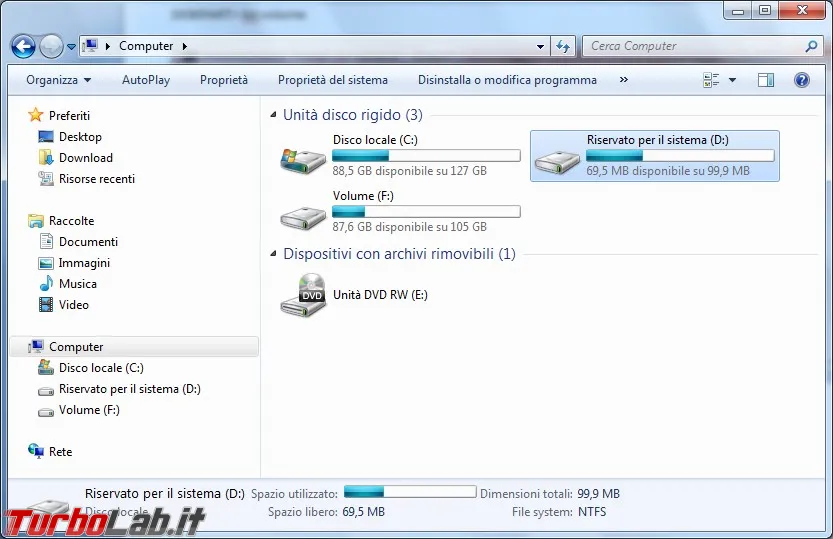Select Raccolte in the navigation pane

pyautogui.click(x=71, y=220)
